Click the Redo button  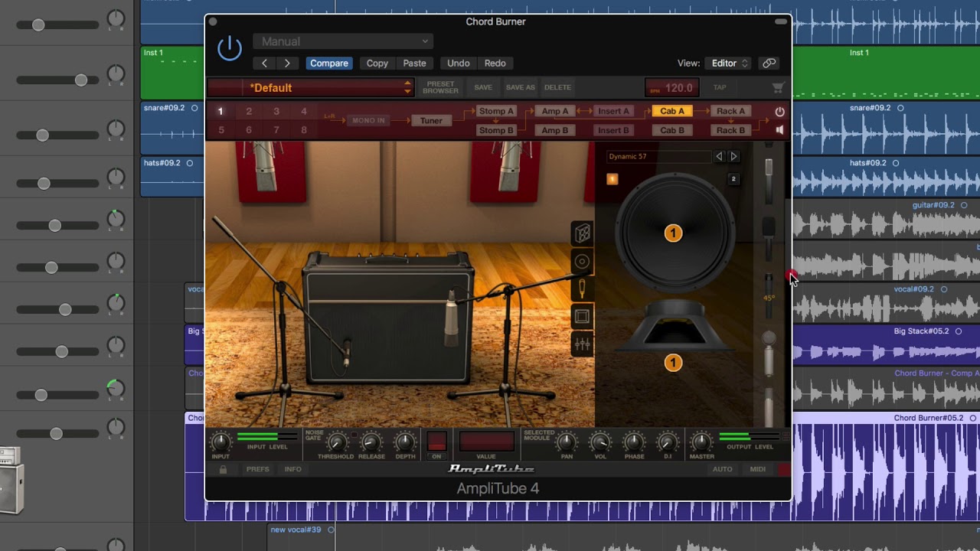pos(495,64)
